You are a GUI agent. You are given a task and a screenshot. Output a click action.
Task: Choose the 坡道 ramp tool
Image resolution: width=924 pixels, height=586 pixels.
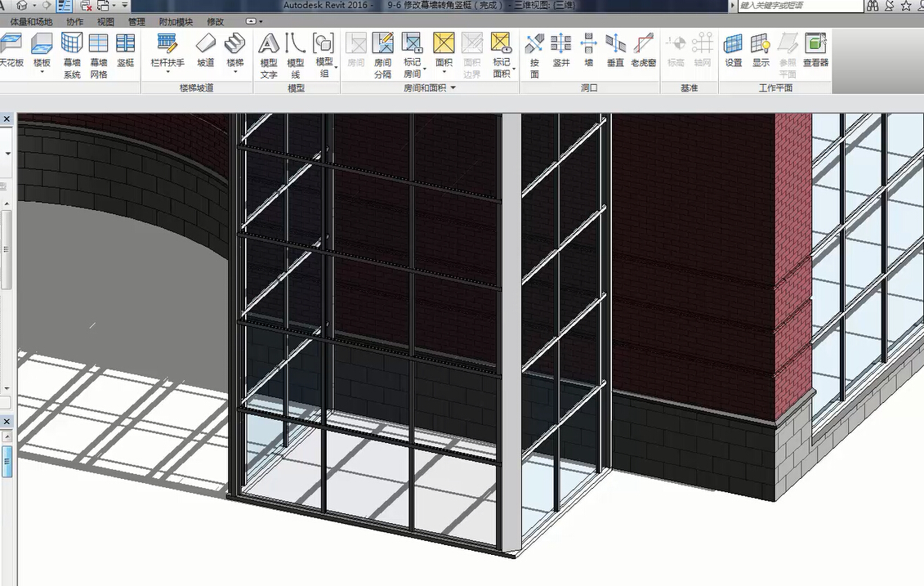pos(206,51)
